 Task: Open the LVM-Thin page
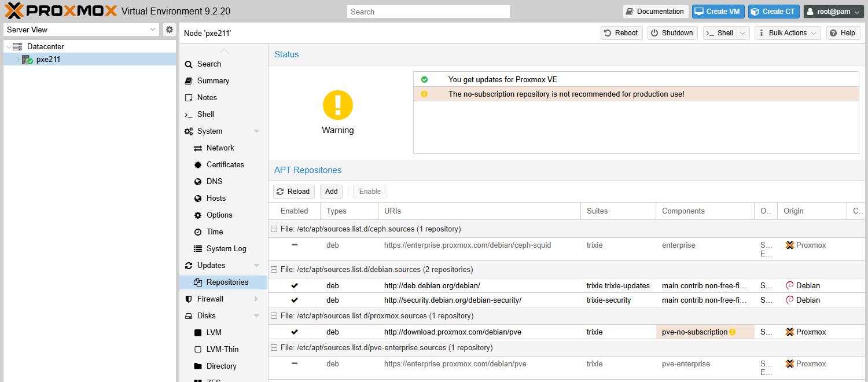pos(223,350)
